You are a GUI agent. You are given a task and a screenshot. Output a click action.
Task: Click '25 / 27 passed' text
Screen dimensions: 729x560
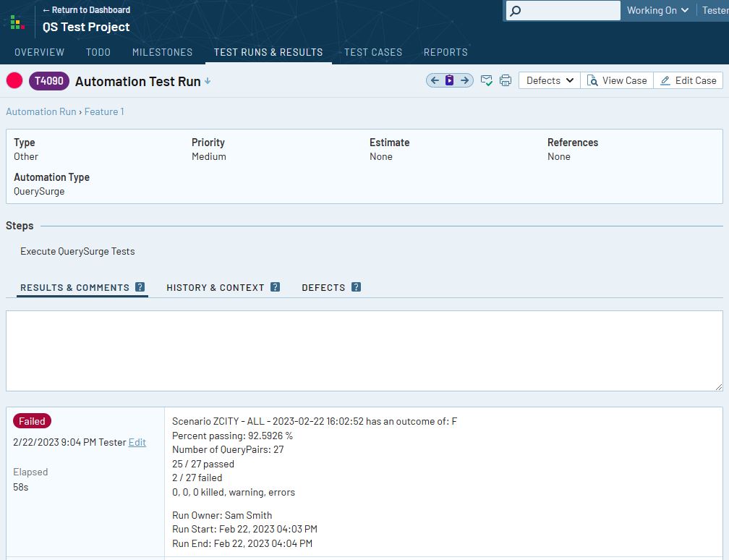tap(203, 464)
